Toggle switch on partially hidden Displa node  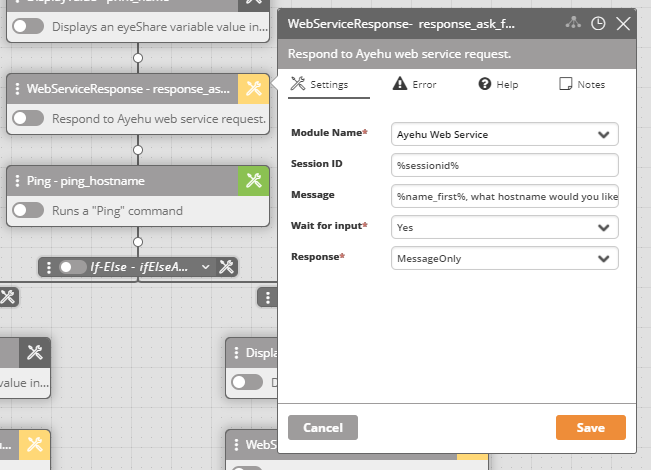[247, 382]
